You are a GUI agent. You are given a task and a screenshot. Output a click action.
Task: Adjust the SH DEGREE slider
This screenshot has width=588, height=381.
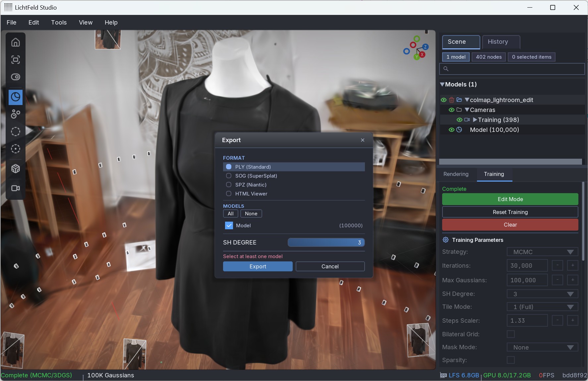coord(326,243)
